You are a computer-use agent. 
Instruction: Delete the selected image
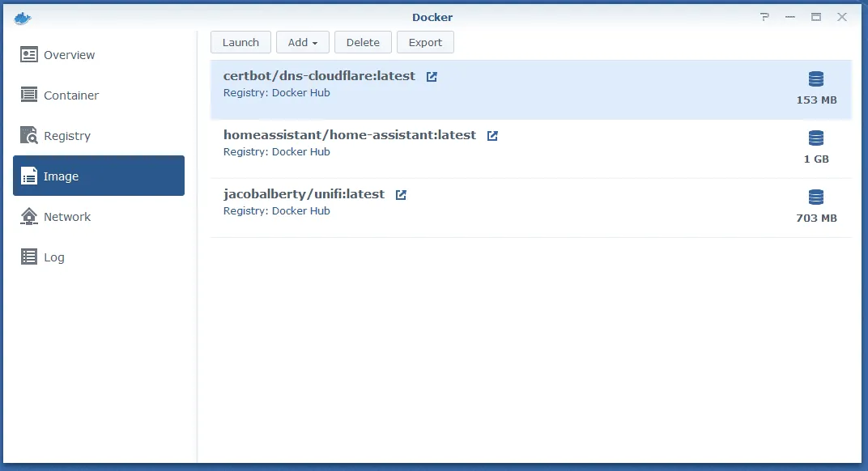[363, 42]
